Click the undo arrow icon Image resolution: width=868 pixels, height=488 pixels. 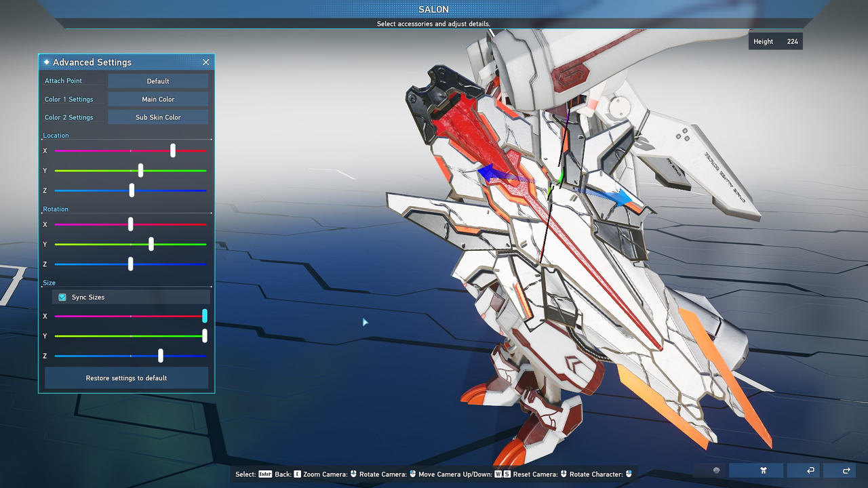click(x=810, y=470)
